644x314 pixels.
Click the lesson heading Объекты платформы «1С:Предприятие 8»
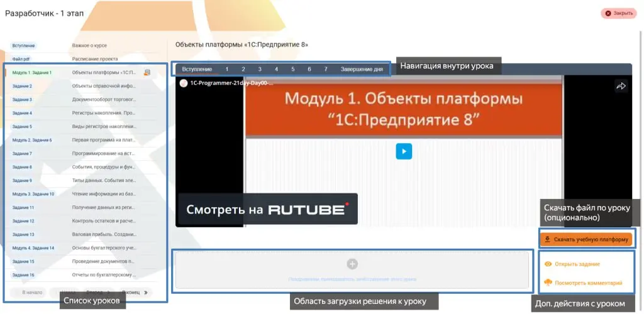click(241, 44)
